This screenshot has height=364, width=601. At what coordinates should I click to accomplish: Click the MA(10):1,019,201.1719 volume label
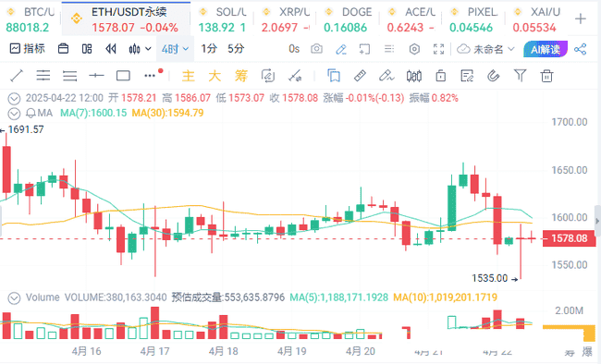[x=445, y=297]
